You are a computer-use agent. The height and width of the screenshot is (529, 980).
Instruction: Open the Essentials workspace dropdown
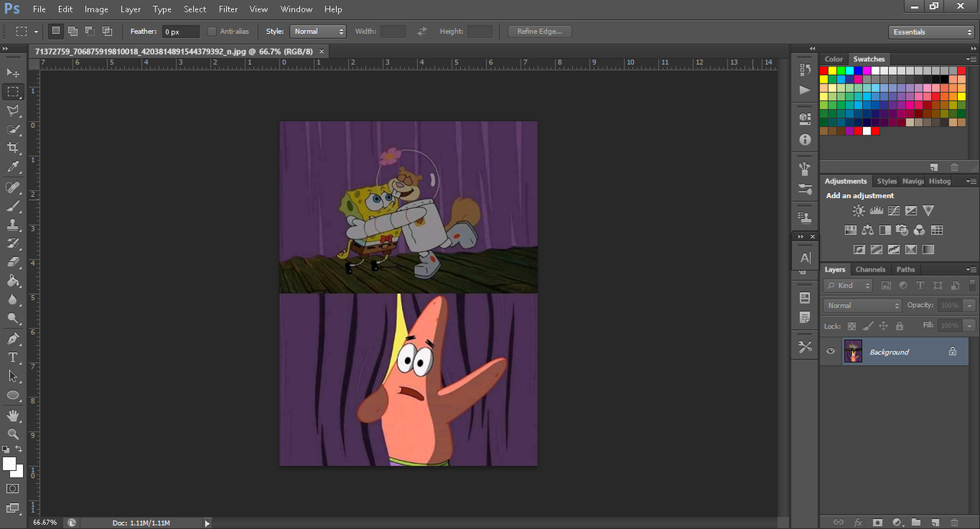click(x=932, y=31)
